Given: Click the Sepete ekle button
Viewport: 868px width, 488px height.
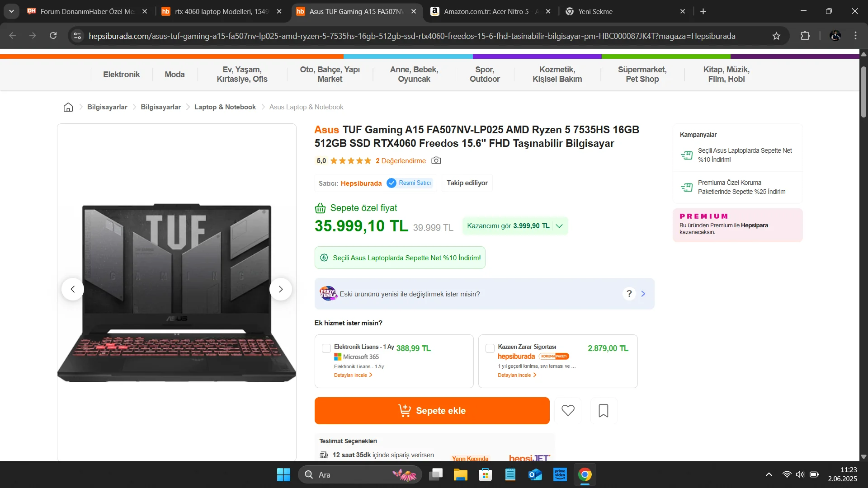Looking at the screenshot, I should tap(432, 411).
